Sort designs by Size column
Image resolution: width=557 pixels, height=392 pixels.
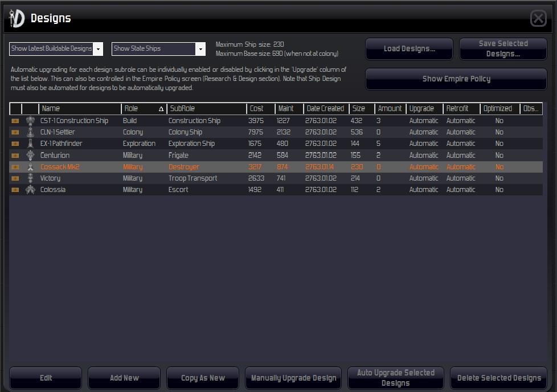coord(362,108)
